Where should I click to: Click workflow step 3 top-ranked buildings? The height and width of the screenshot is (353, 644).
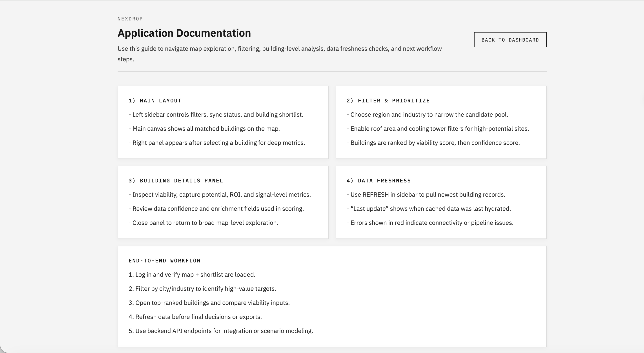209,303
